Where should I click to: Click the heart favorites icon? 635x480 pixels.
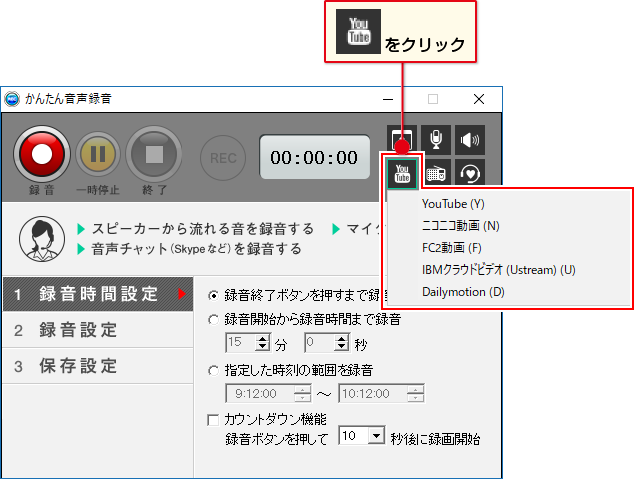pyautogui.click(x=469, y=173)
